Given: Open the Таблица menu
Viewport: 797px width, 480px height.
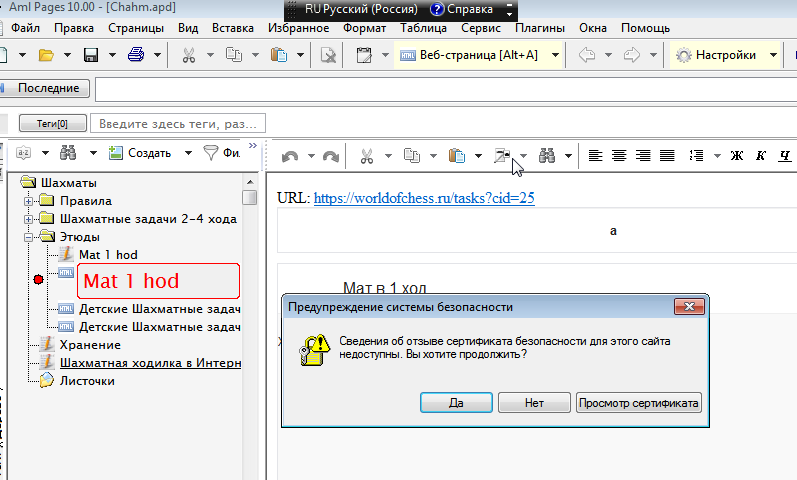Looking at the screenshot, I should [x=423, y=28].
